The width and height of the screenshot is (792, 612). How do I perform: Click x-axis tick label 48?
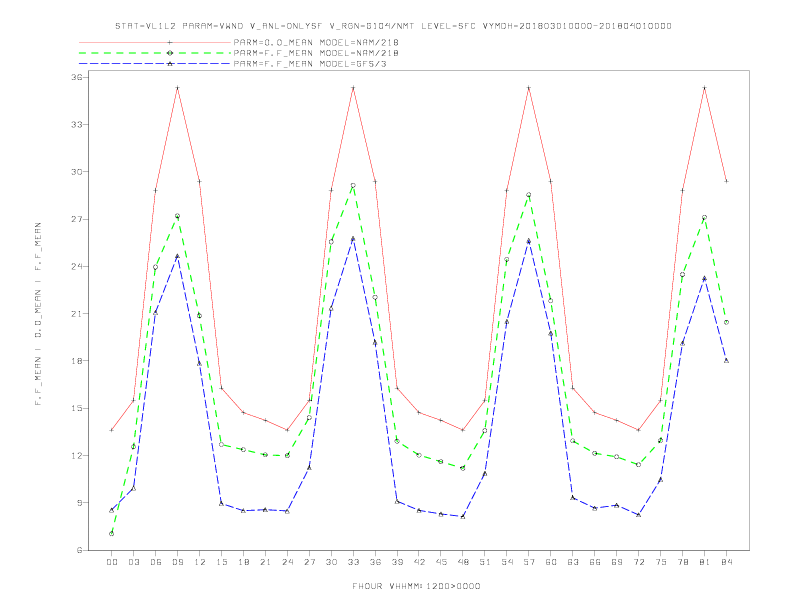pos(463,562)
